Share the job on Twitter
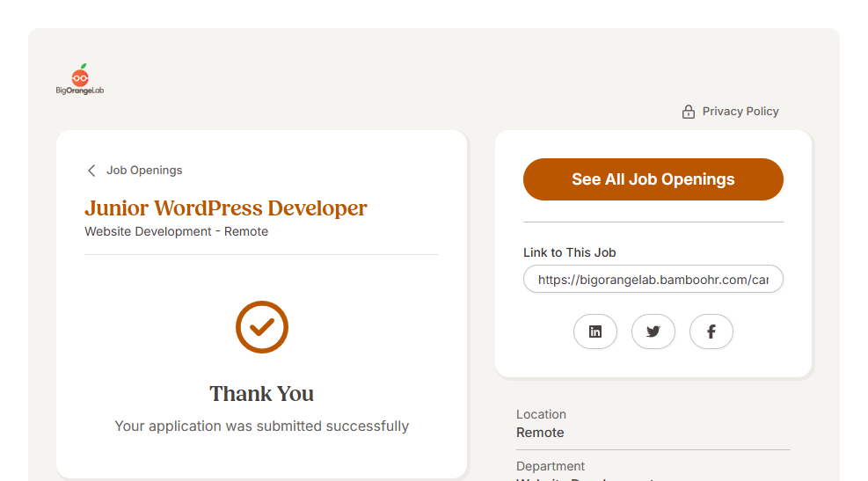Screen dimensions: 868x481 tap(653, 332)
